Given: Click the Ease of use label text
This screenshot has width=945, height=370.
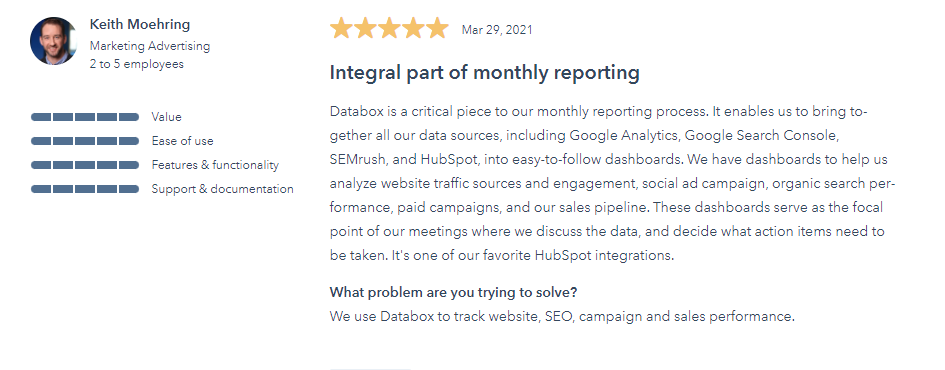Looking at the screenshot, I should (183, 141).
